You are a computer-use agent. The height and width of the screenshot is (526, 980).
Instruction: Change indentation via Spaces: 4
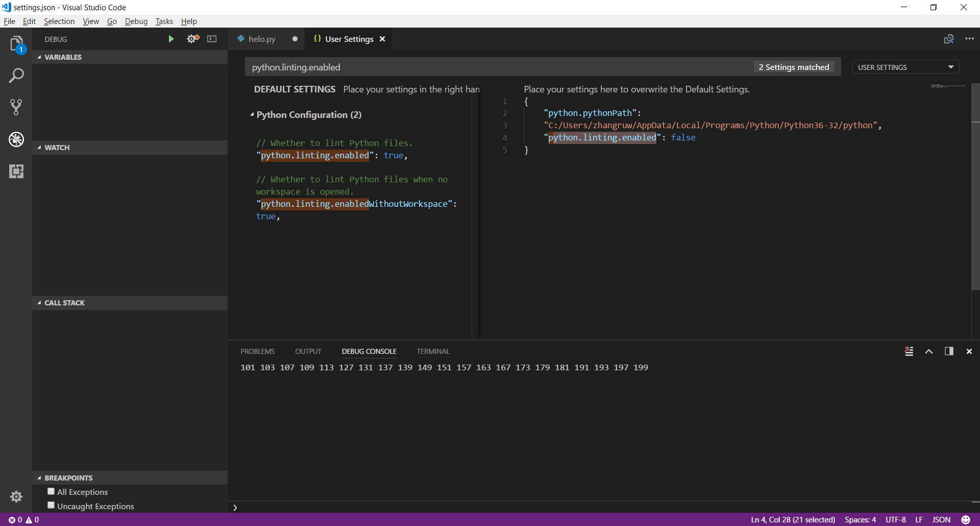point(860,519)
